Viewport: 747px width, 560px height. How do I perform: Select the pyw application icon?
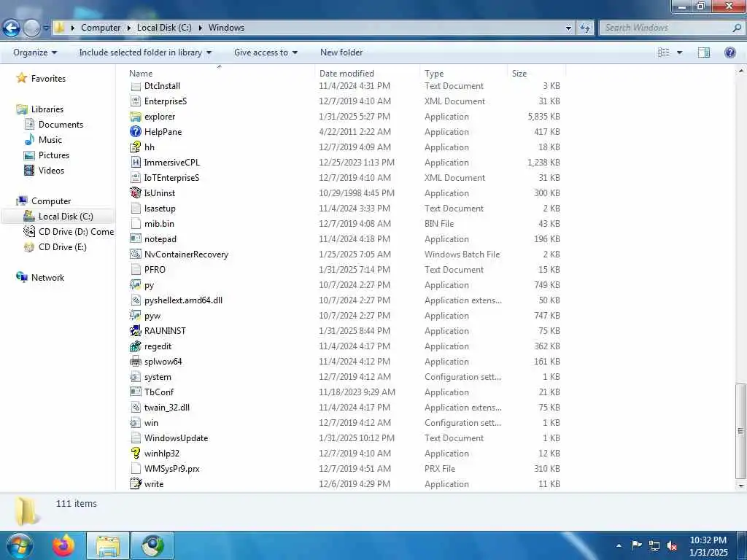(x=136, y=315)
